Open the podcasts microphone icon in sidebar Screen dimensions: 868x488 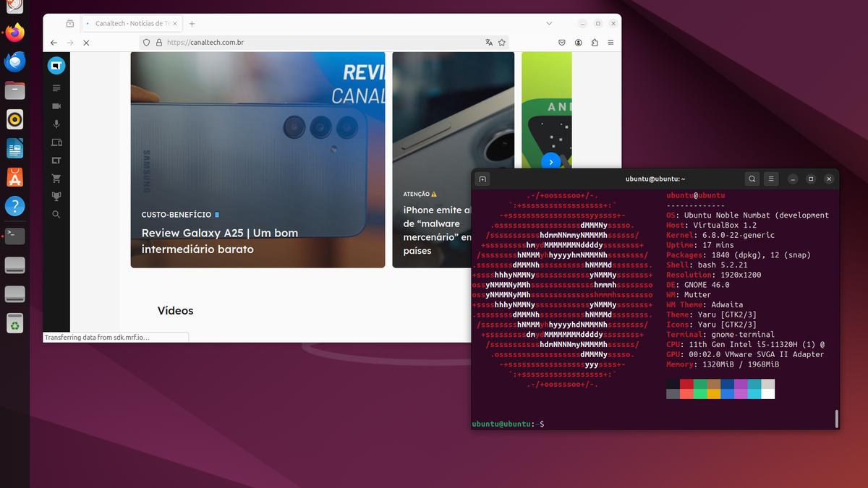56,124
